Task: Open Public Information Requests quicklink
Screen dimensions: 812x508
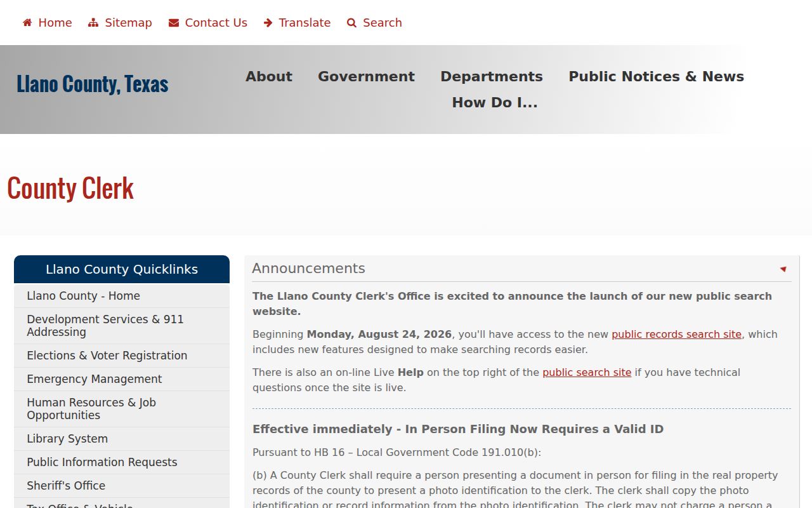Action: coord(122,462)
